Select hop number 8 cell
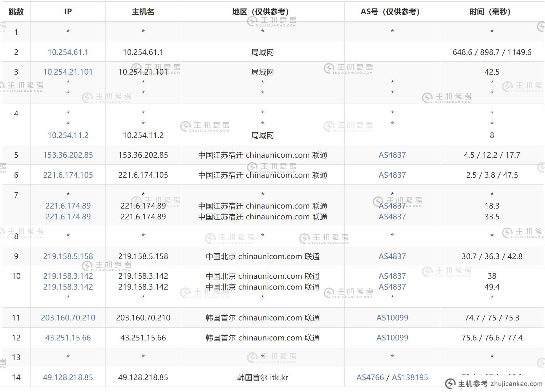 [x=16, y=236]
